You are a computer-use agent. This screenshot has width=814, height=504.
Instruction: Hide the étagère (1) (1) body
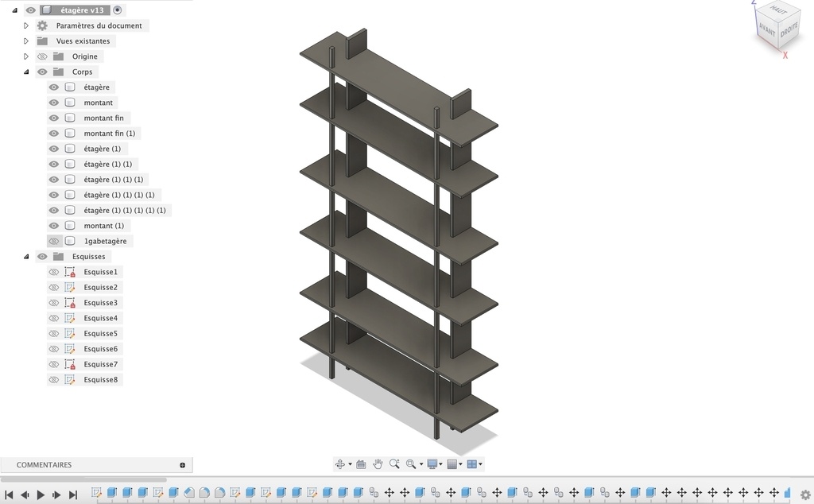[54, 164]
